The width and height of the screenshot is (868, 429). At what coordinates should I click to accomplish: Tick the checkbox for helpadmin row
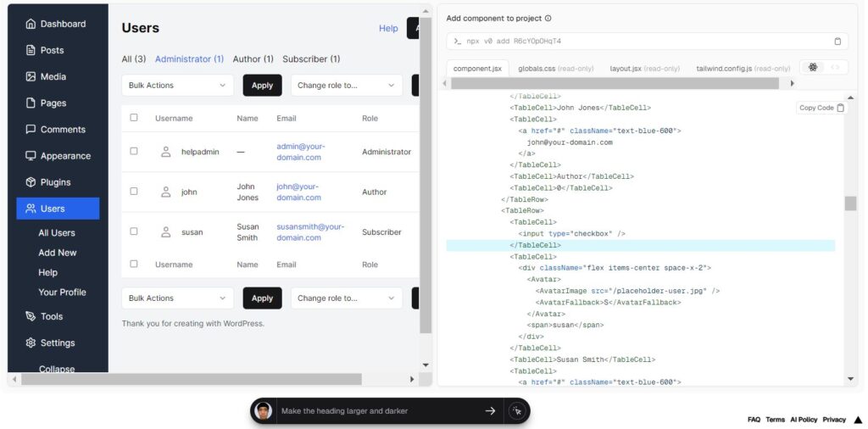[133, 151]
